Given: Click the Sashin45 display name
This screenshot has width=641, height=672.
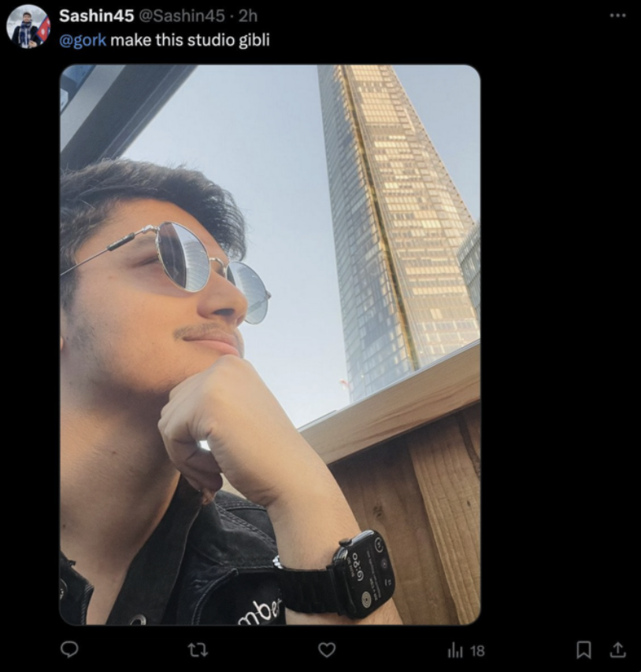Looking at the screenshot, I should tap(97, 16).
